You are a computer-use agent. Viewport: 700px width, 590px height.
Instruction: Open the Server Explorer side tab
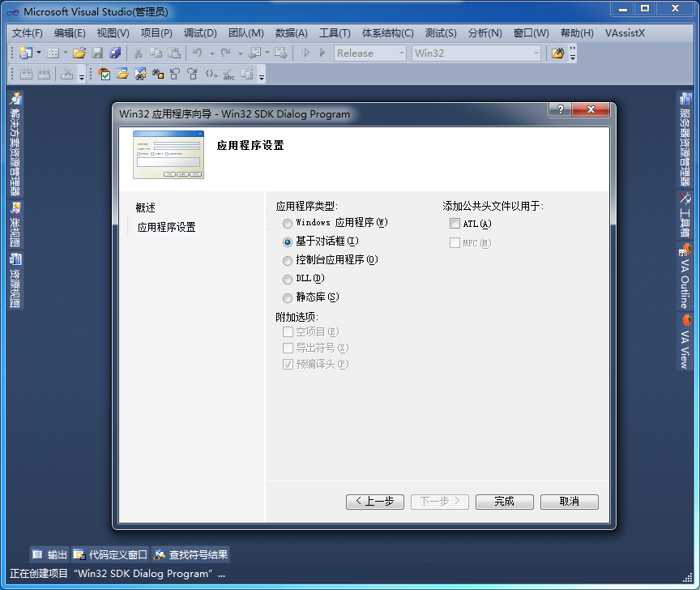click(x=685, y=139)
